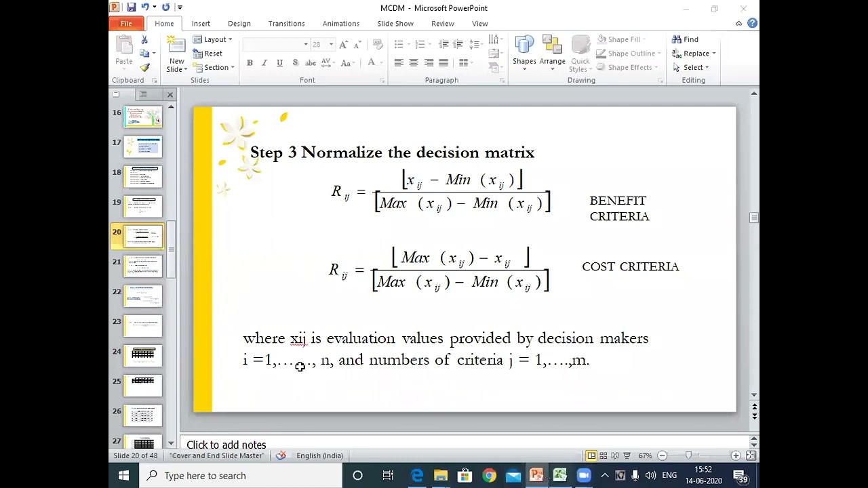Switch to Slide Sorter view
The height and width of the screenshot is (488, 868).
tap(603, 455)
